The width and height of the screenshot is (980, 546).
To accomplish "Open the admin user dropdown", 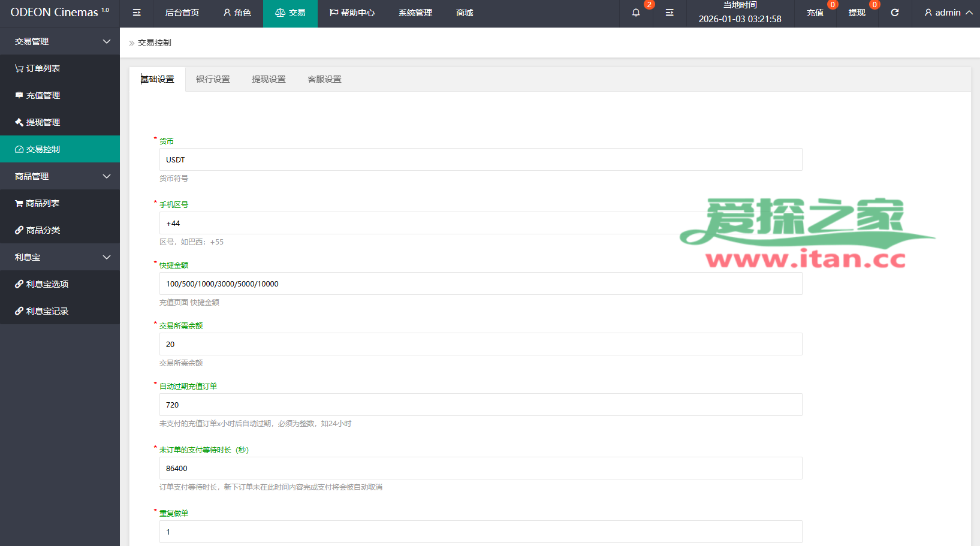I will (948, 13).
